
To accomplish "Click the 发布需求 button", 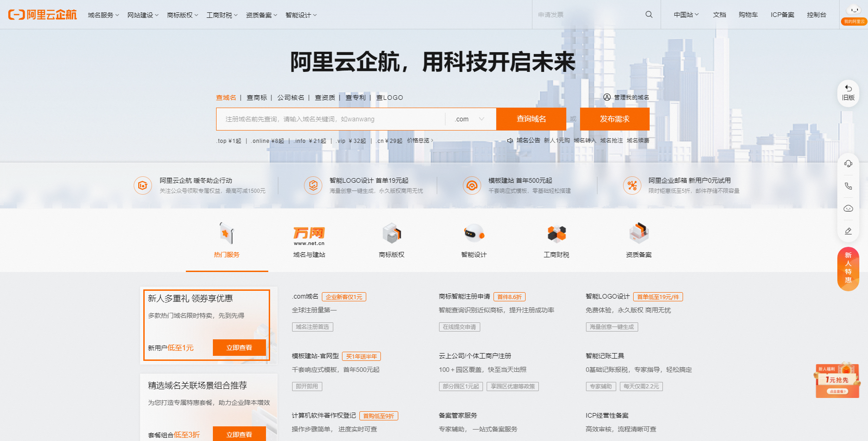I will [x=615, y=119].
